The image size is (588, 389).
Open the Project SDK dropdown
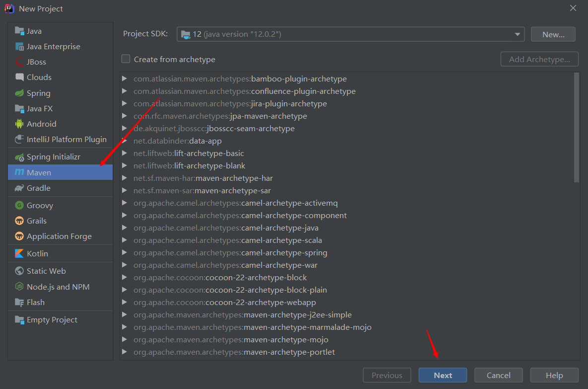pyautogui.click(x=350, y=34)
